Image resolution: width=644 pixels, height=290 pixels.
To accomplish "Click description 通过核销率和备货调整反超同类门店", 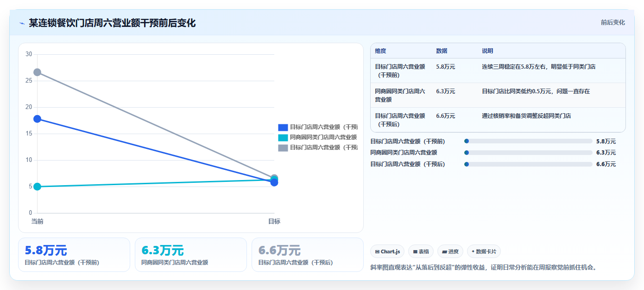I will click(526, 116).
